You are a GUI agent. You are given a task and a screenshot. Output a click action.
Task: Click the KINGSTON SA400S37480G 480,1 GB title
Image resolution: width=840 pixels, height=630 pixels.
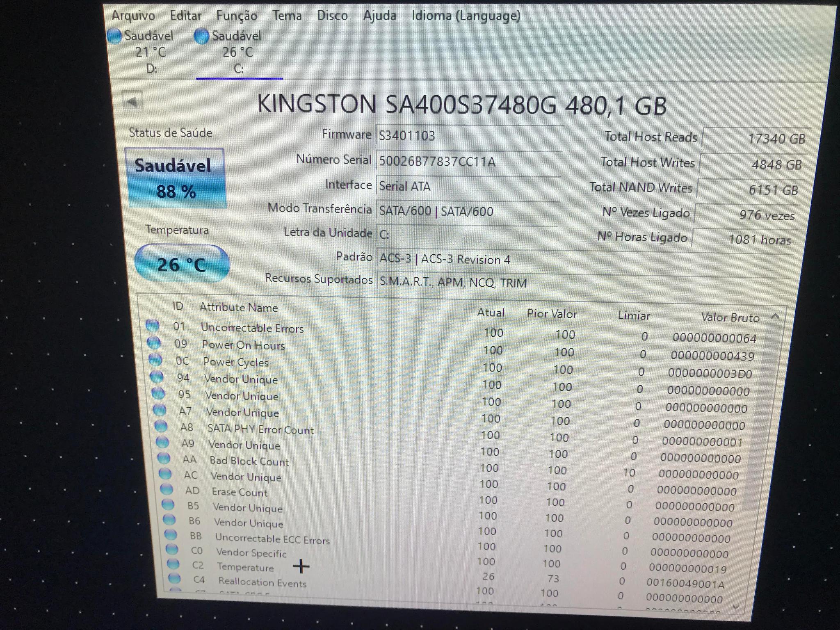(x=462, y=104)
